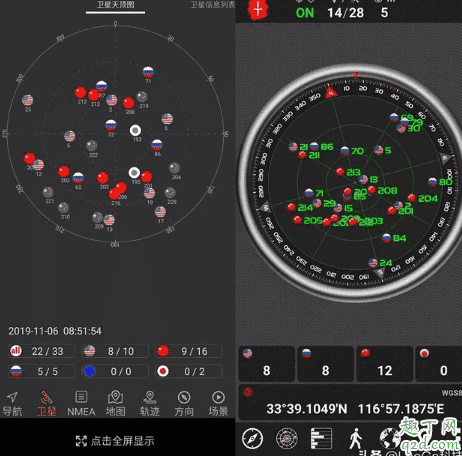The image size is (462, 456).
Task: Select satellite 72 on sky chart
Action: click(x=111, y=125)
